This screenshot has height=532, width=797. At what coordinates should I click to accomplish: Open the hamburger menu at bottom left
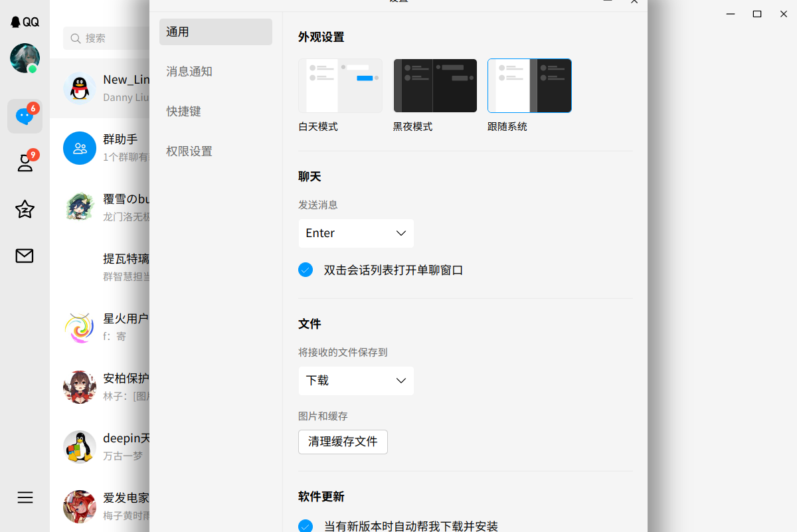pos(25,497)
